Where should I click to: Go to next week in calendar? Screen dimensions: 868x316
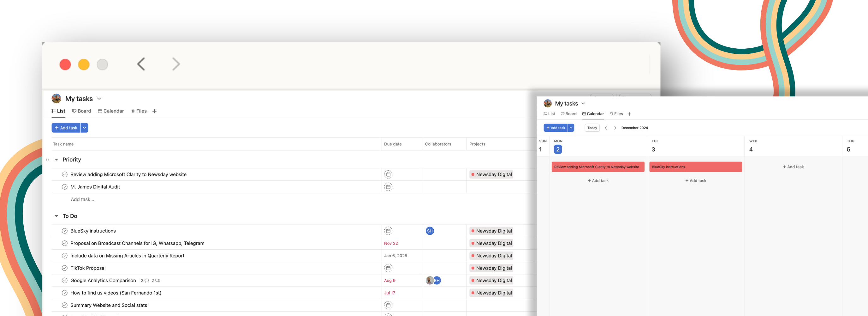coord(615,128)
